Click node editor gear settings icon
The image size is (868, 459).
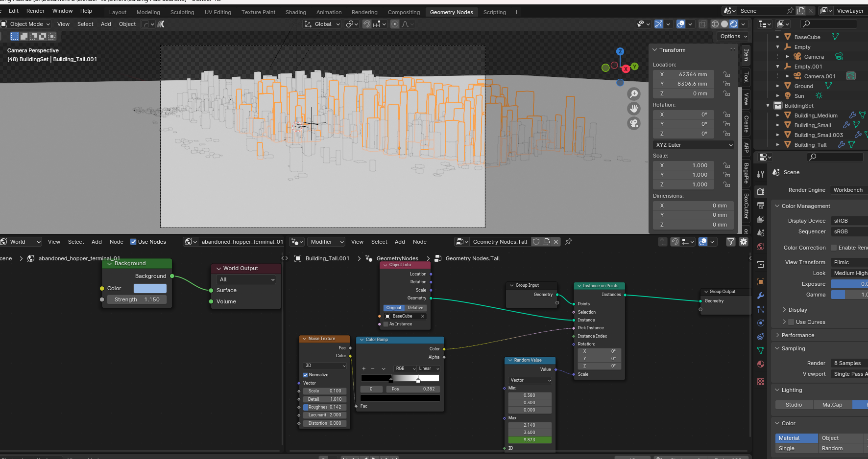[744, 242]
